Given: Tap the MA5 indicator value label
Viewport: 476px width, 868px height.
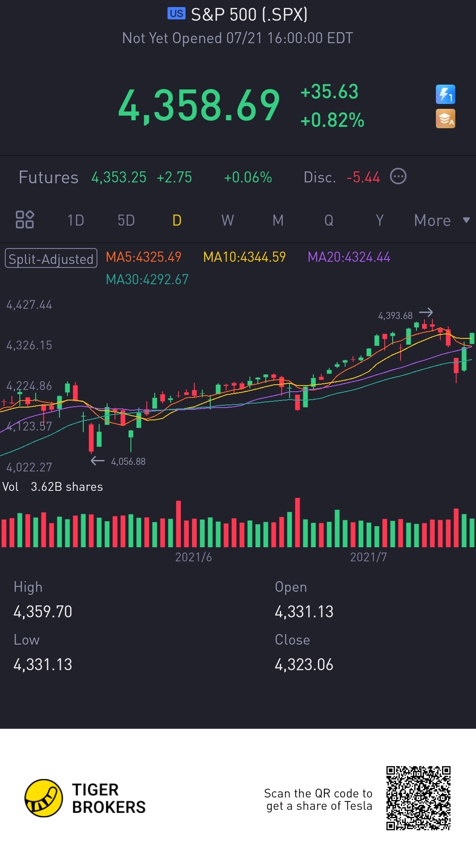Looking at the screenshot, I should pos(144,257).
